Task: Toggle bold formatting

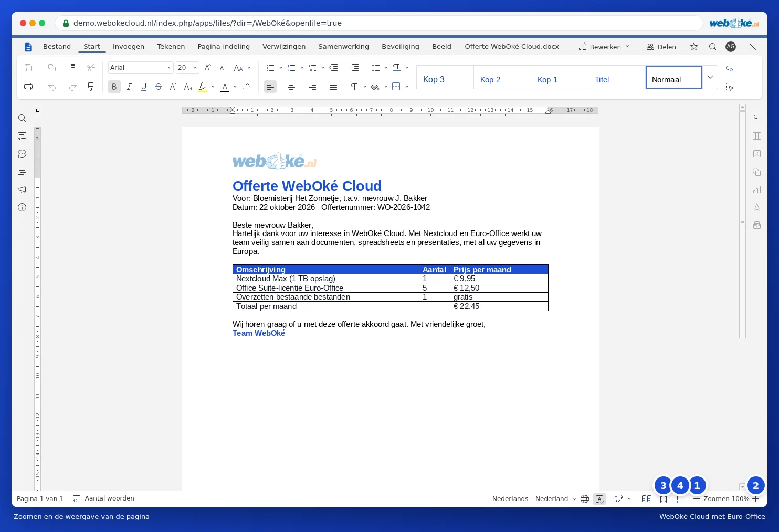Action: pyautogui.click(x=114, y=87)
